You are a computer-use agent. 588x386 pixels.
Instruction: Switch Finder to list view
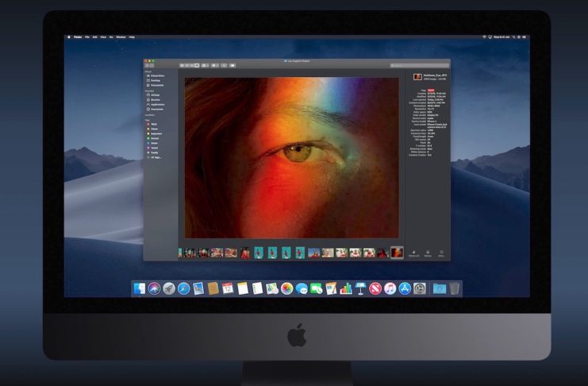click(186, 65)
